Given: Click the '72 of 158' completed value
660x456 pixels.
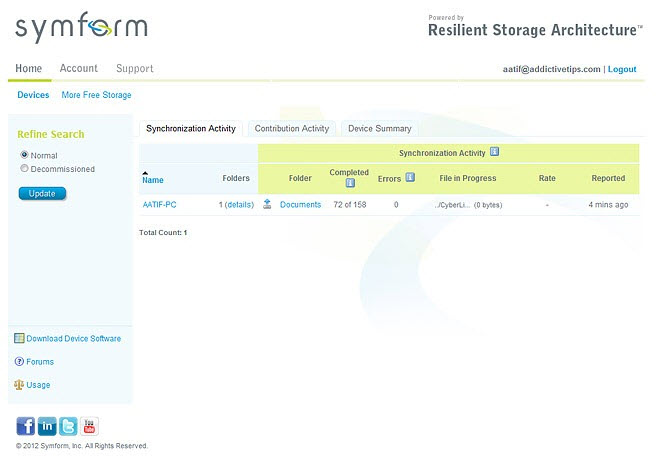Looking at the screenshot, I should (x=350, y=205).
